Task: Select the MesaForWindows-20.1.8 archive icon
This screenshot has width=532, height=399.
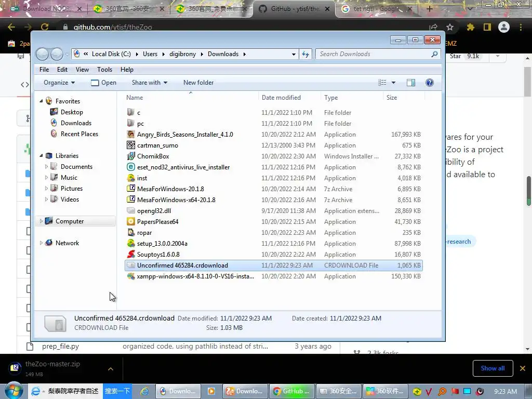Action: [130, 189]
